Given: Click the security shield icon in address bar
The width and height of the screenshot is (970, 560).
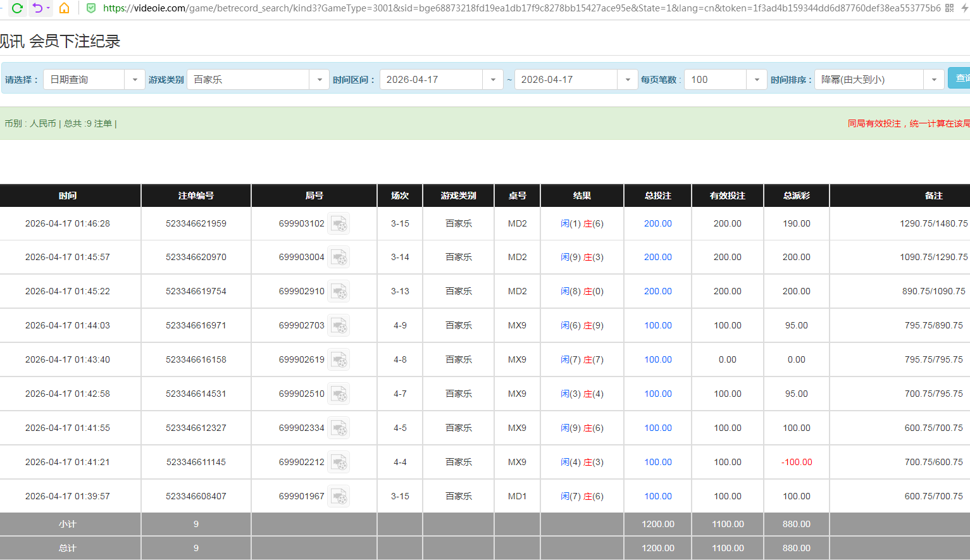Looking at the screenshot, I should [91, 8].
